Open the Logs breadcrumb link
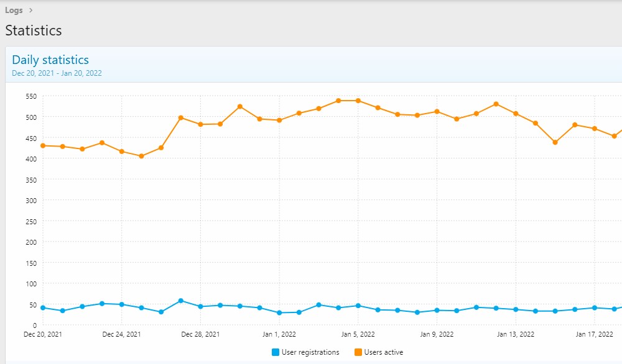The height and width of the screenshot is (364, 622). [14, 11]
